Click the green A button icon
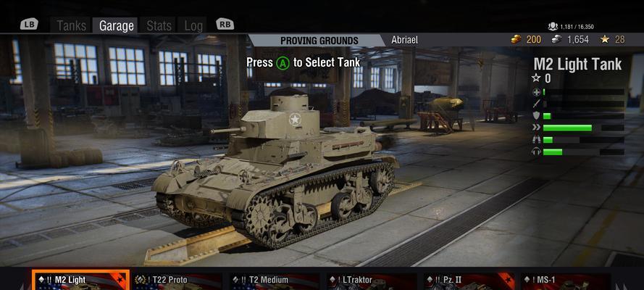The height and width of the screenshot is (290, 644). [x=283, y=63]
